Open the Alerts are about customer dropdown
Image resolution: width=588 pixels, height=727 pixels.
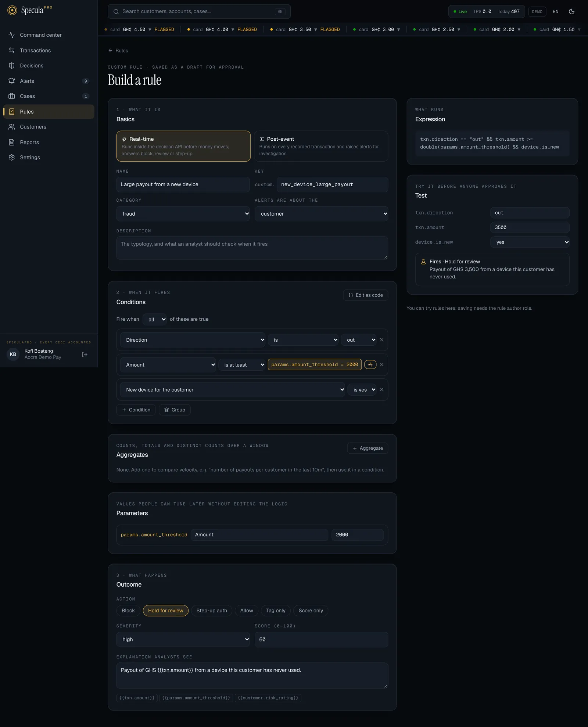(321, 214)
